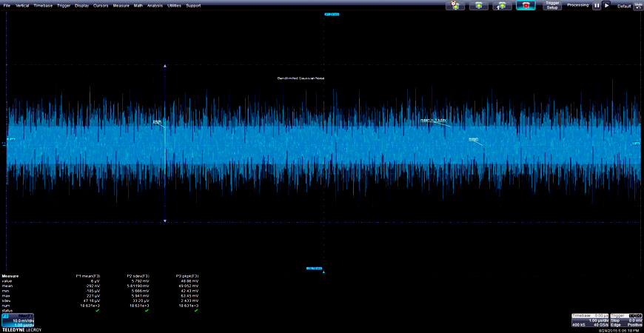Open the Vertical menu
This screenshot has width=644, height=333.
click(x=23, y=6)
